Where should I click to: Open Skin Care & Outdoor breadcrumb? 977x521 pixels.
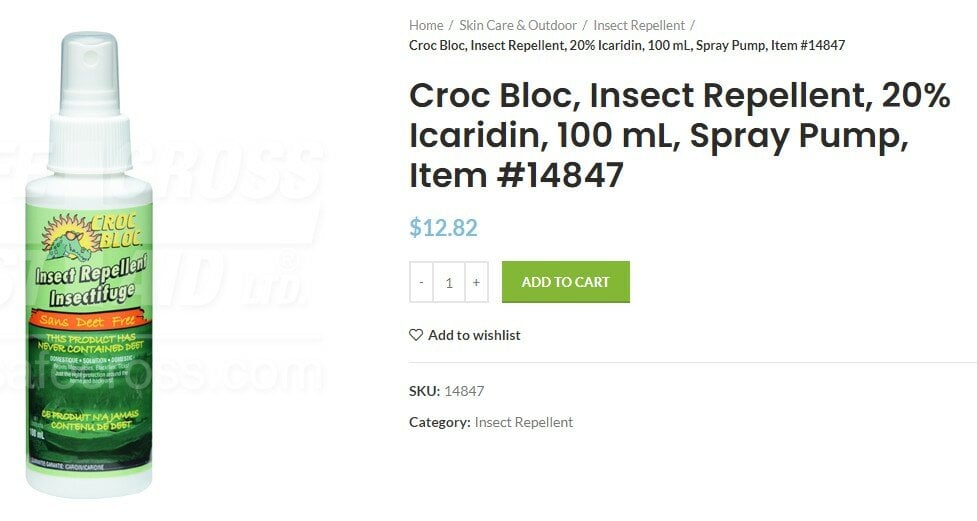click(518, 26)
